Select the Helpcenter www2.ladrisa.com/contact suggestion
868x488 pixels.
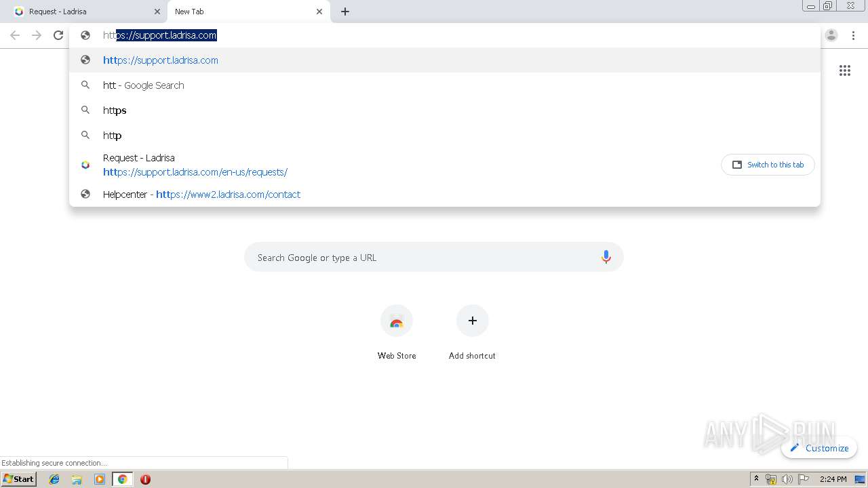click(x=445, y=195)
